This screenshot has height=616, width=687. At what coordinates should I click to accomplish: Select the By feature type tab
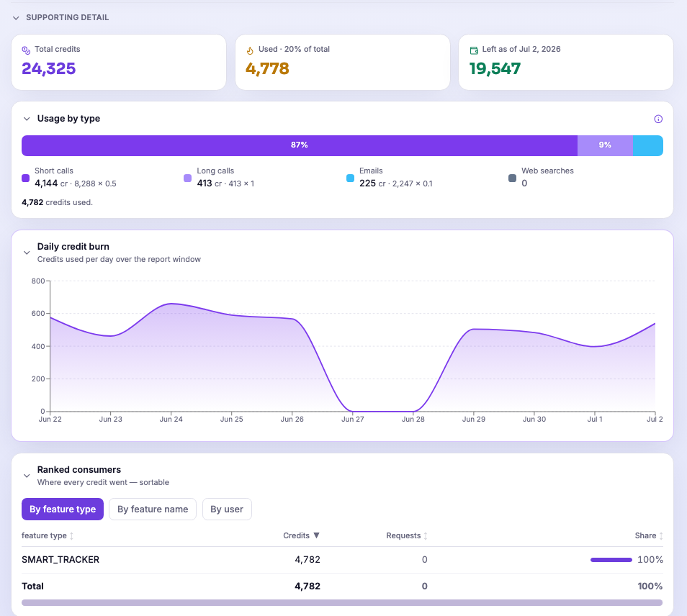(63, 509)
